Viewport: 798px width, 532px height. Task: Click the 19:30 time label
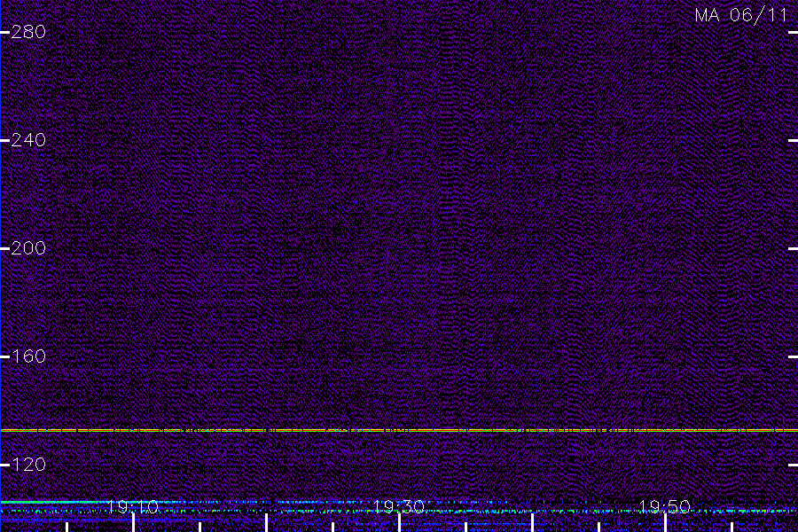(x=398, y=507)
